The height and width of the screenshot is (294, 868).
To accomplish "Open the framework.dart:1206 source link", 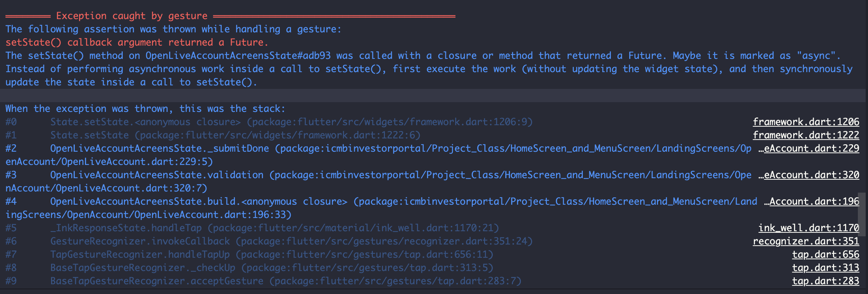I will (x=806, y=122).
